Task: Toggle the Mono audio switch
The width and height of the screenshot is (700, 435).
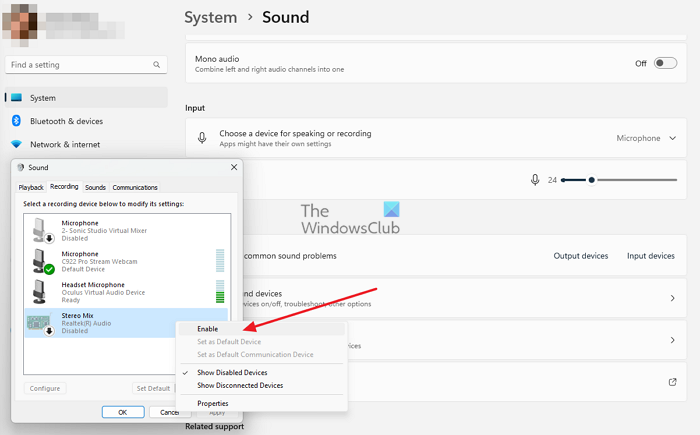Action: (665, 63)
